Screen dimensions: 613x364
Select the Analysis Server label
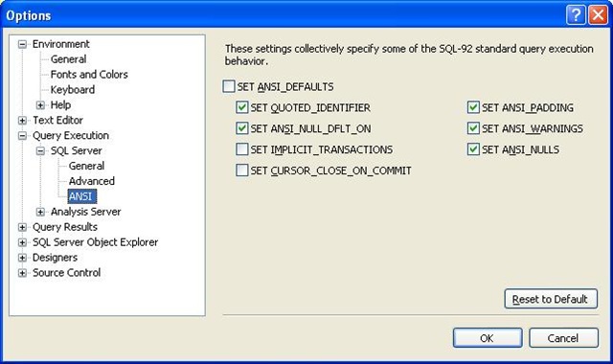point(85,212)
